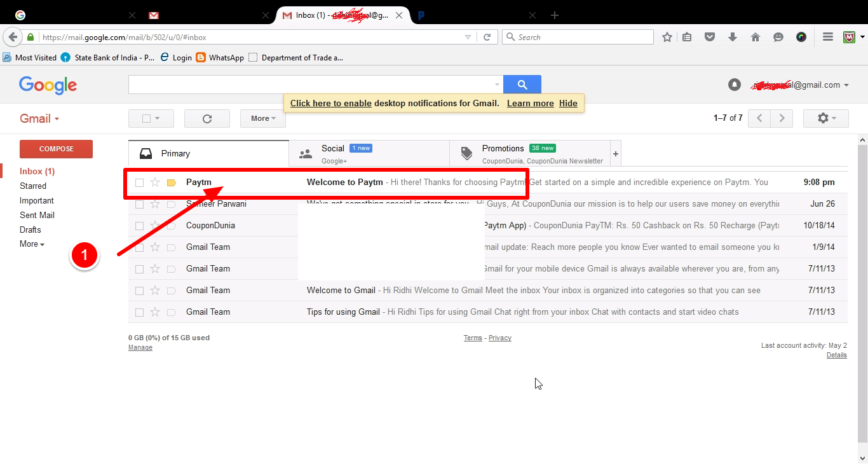Click the blue Gmail search magnifier button

pos(522,85)
